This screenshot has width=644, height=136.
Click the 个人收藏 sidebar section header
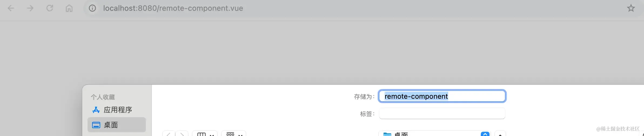(x=103, y=97)
